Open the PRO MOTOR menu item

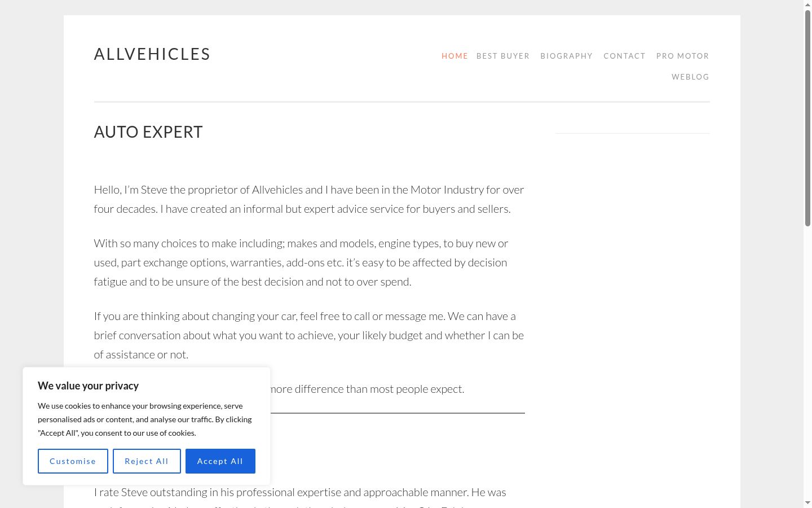pyautogui.click(x=682, y=56)
